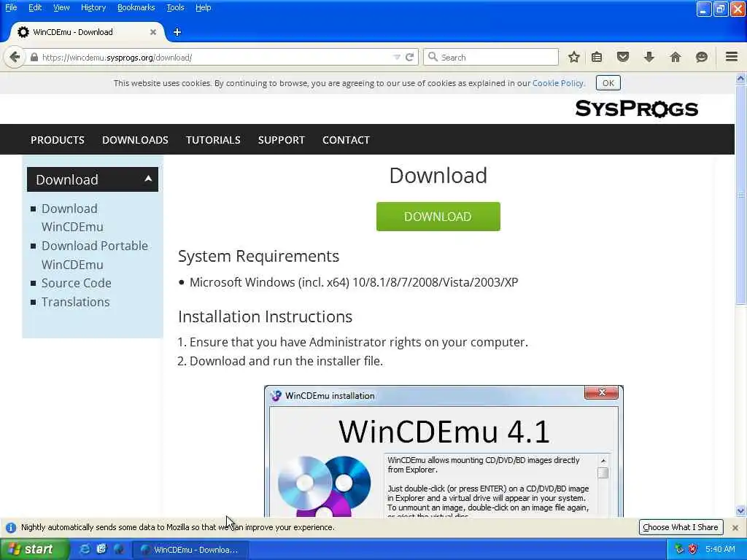Image resolution: width=747 pixels, height=560 pixels.
Task: Click the search magnifier icon
Action: (433, 57)
